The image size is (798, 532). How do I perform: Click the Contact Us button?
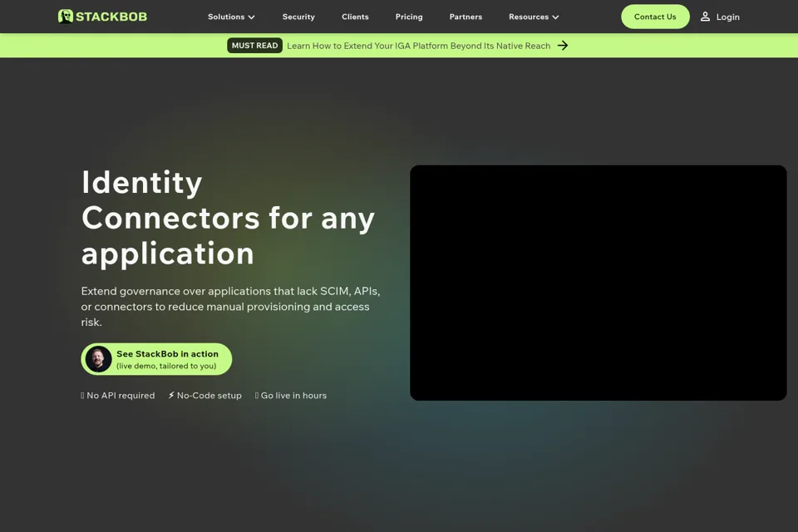click(x=655, y=17)
